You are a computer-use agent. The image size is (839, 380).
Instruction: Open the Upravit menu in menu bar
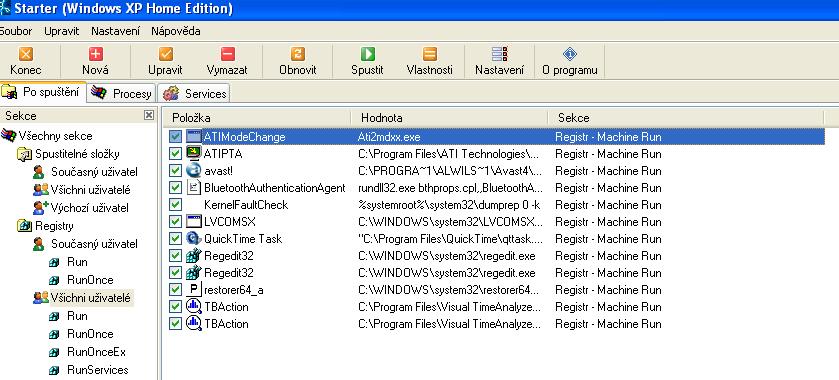point(62,31)
